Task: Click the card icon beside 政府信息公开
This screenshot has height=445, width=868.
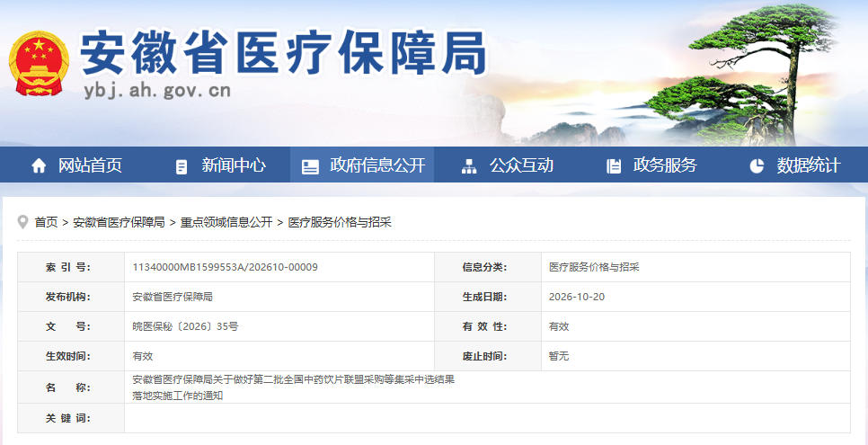Action: pos(310,166)
